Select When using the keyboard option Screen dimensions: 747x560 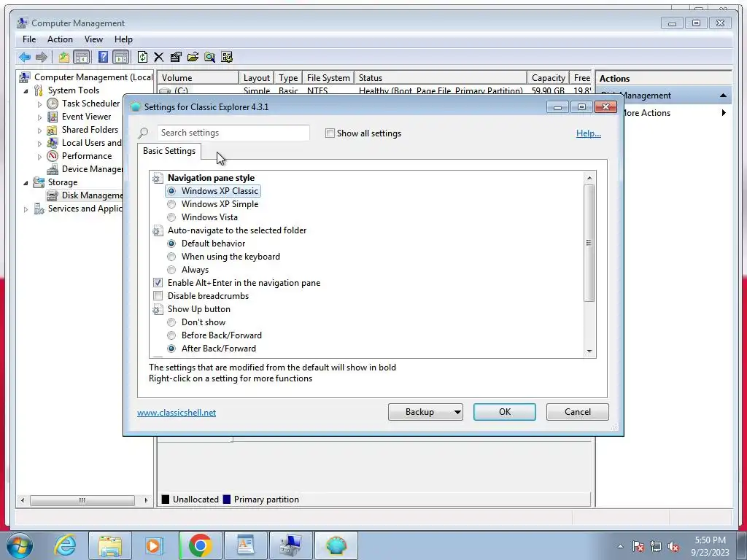pyautogui.click(x=171, y=257)
